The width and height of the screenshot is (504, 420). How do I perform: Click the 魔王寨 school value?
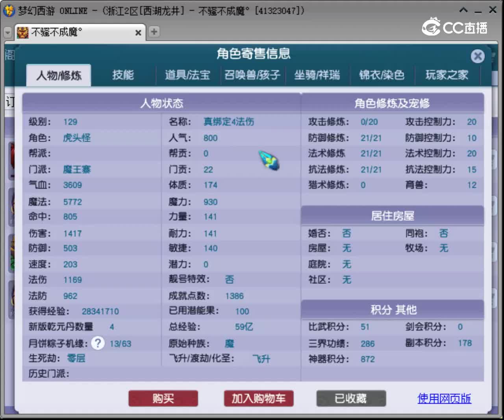[77, 169]
